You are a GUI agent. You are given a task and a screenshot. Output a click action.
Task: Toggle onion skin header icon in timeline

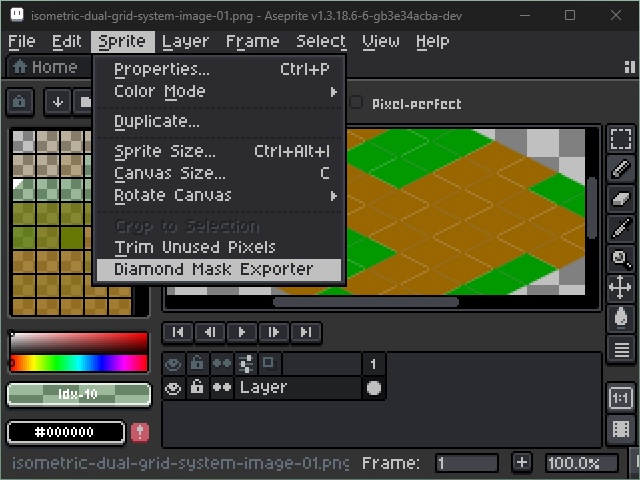(x=246, y=363)
